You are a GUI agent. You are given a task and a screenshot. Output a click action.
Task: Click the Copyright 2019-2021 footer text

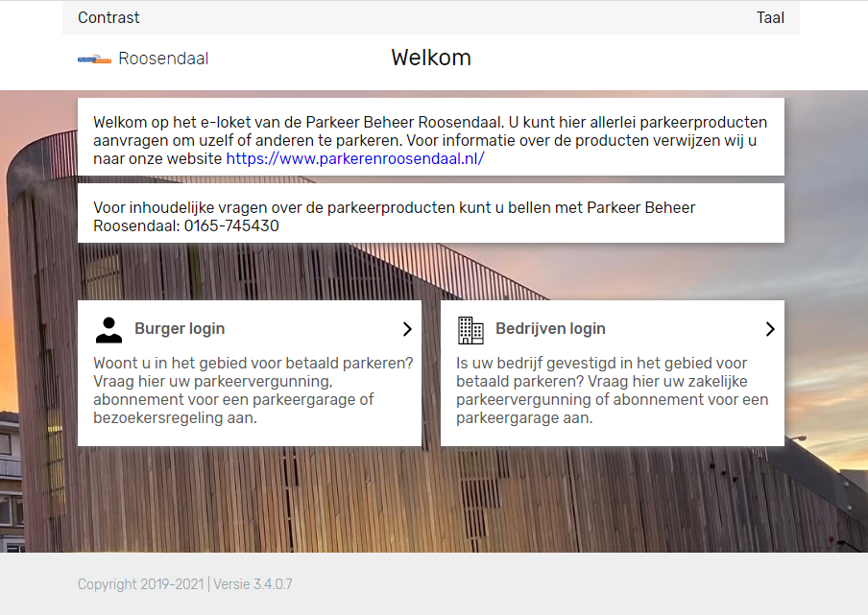coord(140,584)
